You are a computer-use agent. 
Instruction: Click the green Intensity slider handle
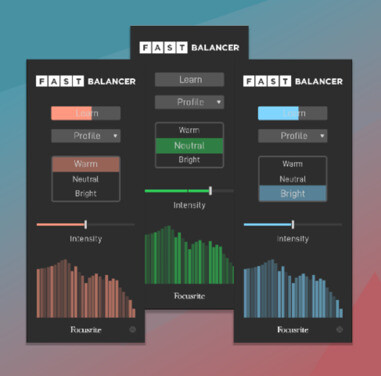(210, 191)
